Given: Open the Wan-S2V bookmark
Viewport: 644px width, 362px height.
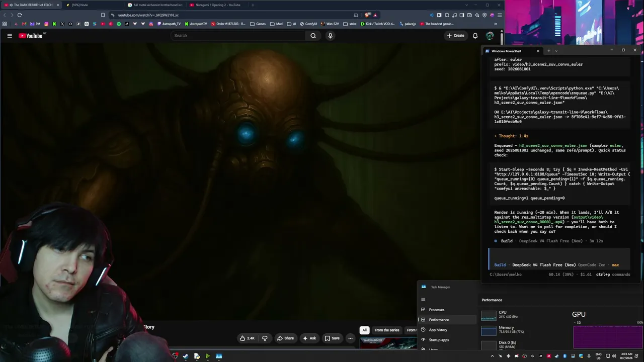Looking at the screenshot, I should [x=330, y=24].
